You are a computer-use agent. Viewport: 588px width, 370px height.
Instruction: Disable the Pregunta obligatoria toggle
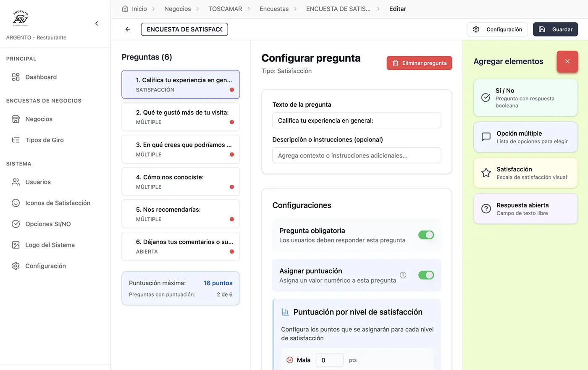(x=426, y=235)
